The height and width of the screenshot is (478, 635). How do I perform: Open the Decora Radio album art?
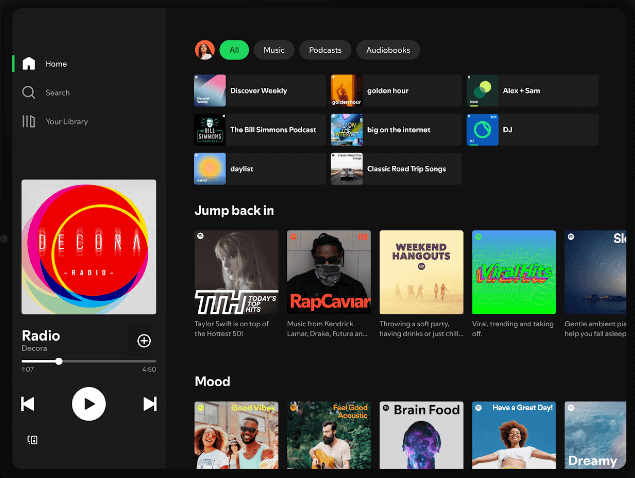click(x=89, y=247)
